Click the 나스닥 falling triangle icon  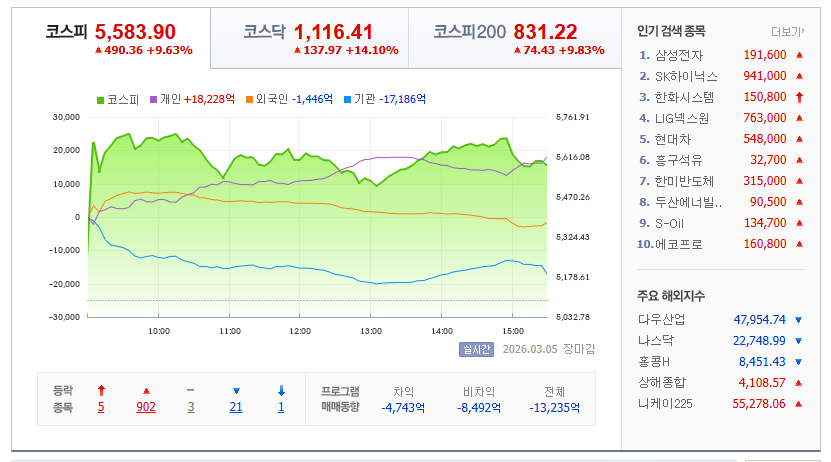[799, 341]
